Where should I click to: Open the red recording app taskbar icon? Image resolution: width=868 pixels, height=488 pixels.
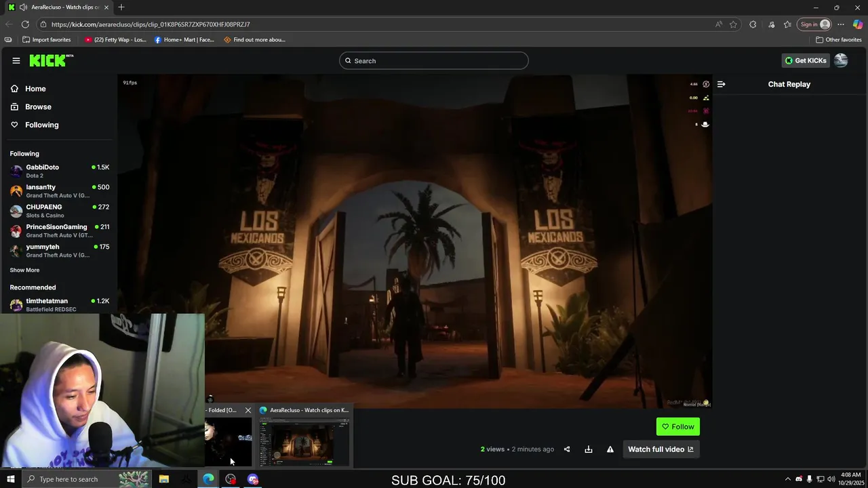pos(231,479)
